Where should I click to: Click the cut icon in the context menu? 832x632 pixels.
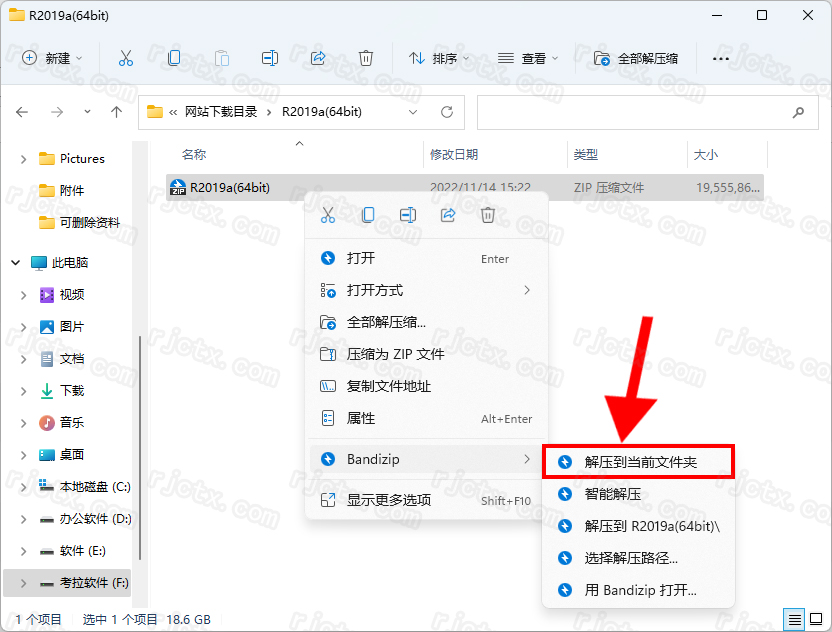pos(328,215)
